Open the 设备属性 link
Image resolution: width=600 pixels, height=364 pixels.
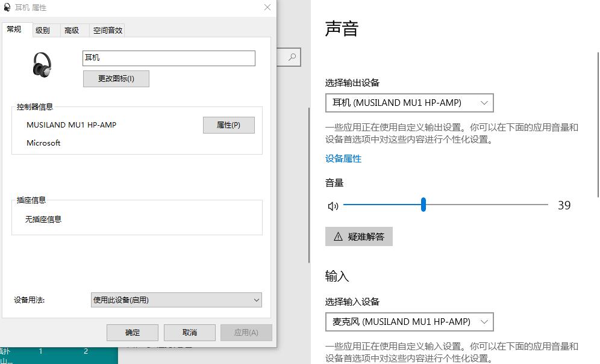click(x=343, y=159)
